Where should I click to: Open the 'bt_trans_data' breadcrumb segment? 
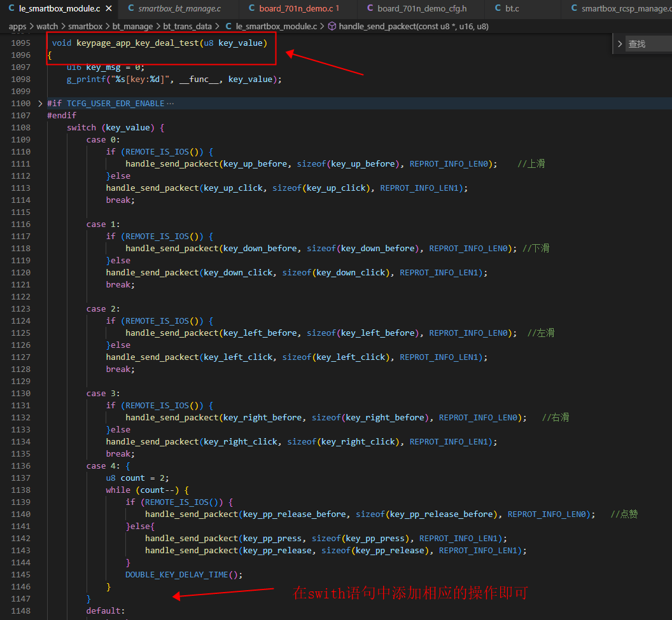[187, 27]
